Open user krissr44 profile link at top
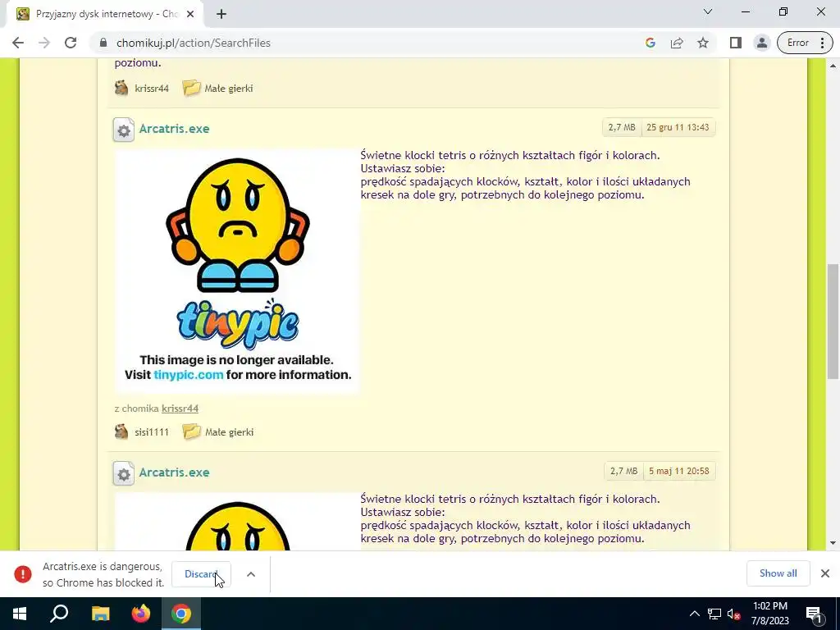840x630 pixels. point(152,89)
